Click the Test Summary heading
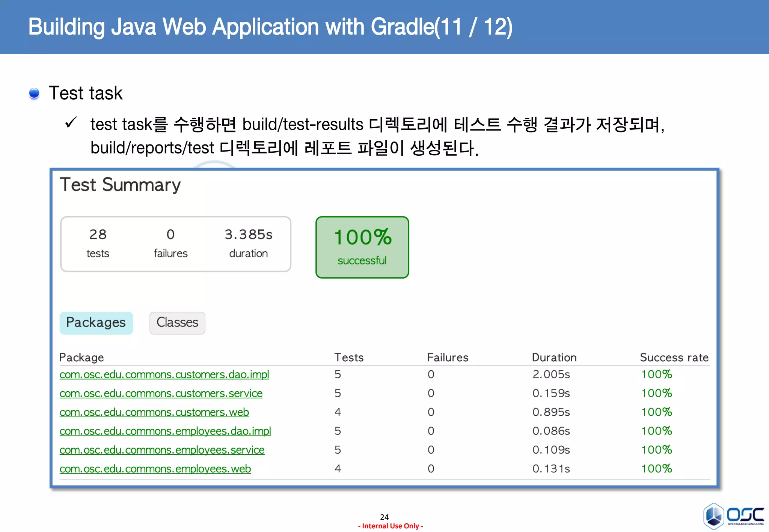769x532 pixels. click(x=120, y=185)
